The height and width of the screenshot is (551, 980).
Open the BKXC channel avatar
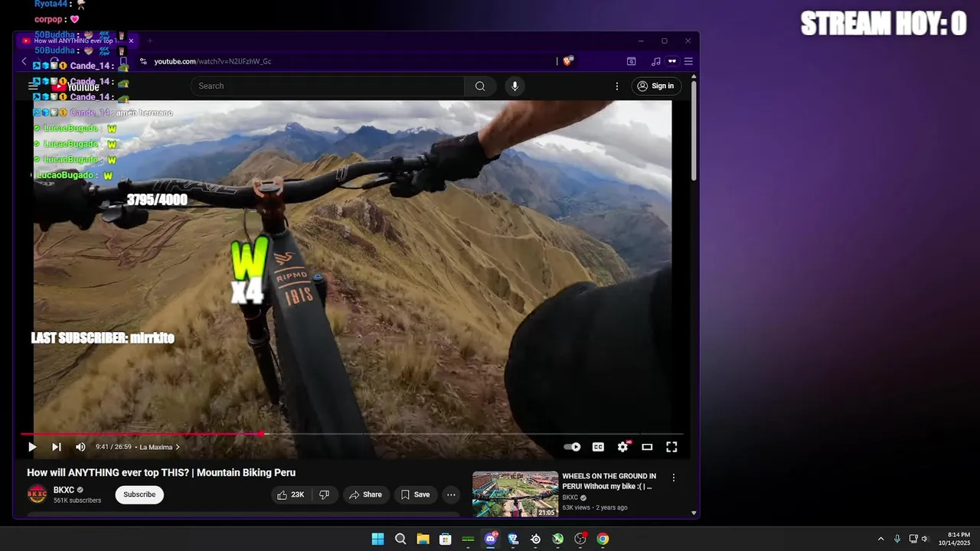pyautogui.click(x=38, y=494)
